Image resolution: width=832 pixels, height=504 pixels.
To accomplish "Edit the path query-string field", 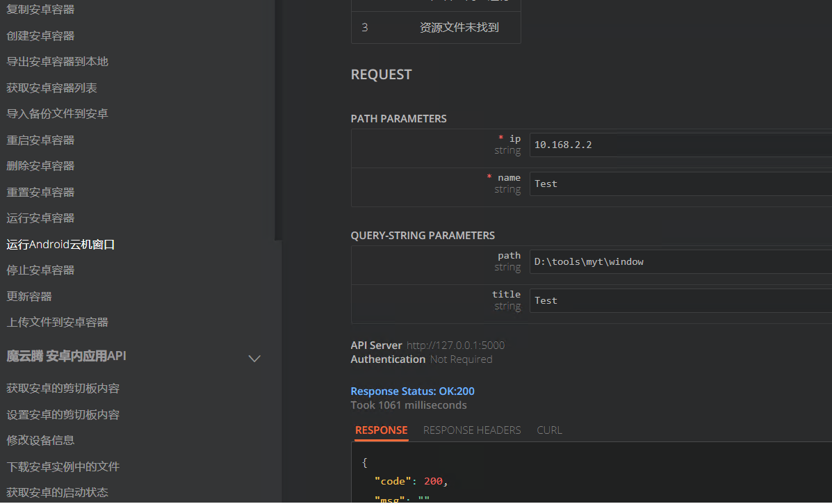I will tap(680, 261).
